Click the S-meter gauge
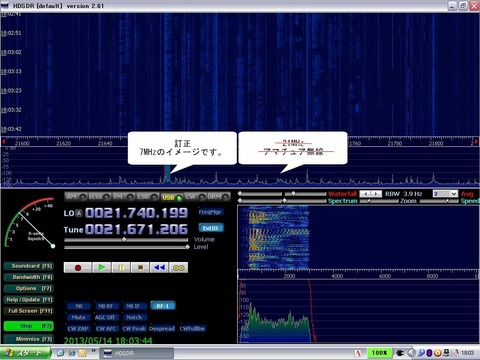The image size is (480, 360). 29,223
